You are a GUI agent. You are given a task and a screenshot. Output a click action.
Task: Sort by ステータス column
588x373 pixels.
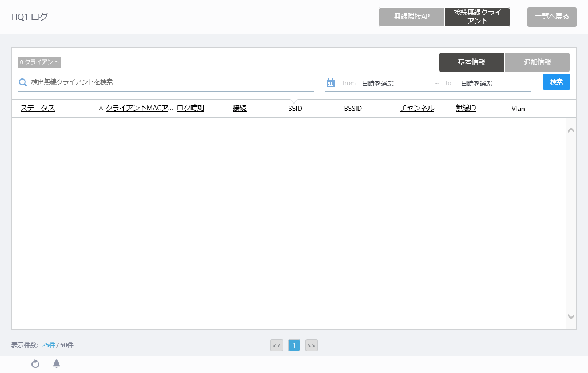point(38,108)
